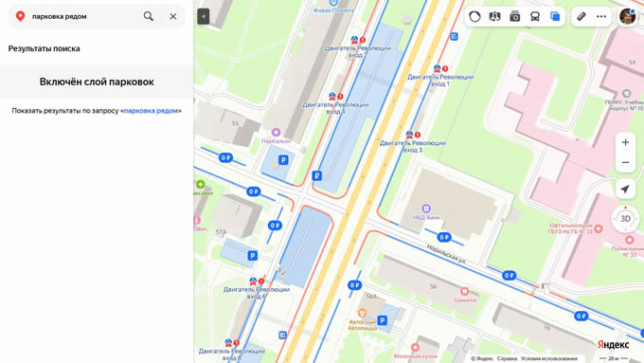Screen dimensions: 644x363
Task: Select the ruler measurement tool
Action: 581,16
